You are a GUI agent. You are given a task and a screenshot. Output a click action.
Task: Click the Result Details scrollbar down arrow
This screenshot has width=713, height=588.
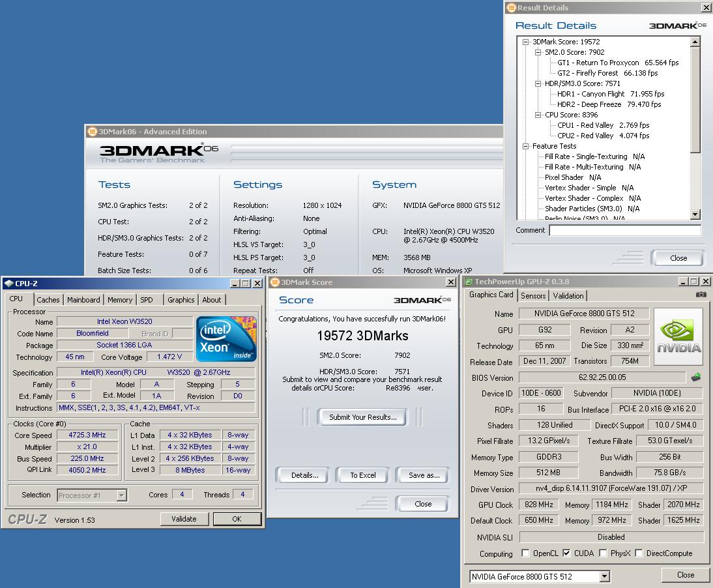pos(695,214)
